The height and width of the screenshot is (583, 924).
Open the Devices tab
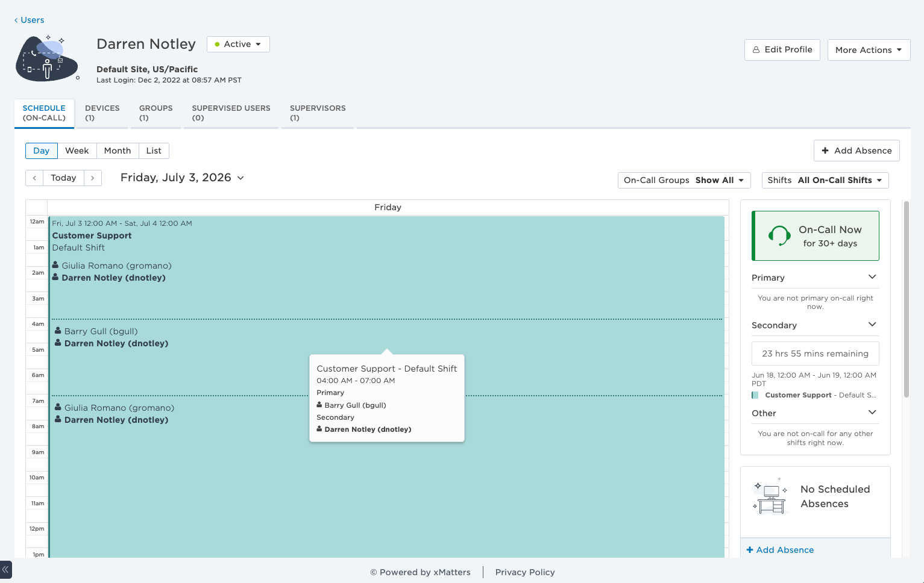coord(102,113)
